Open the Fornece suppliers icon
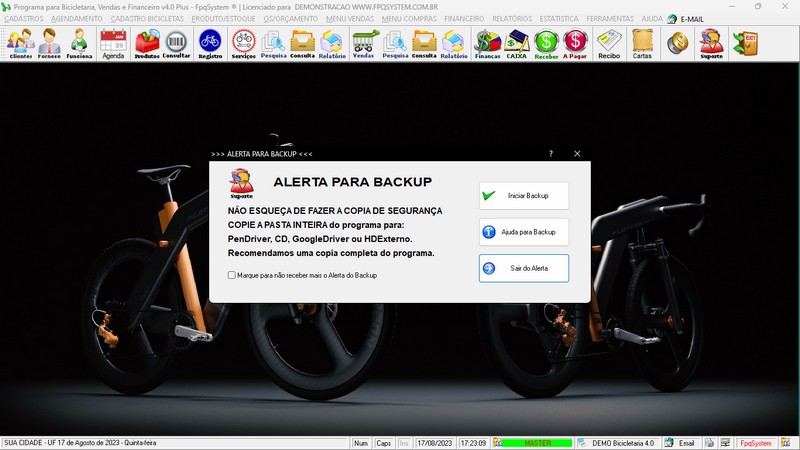Screen dimensions: 800x450 (x=49, y=44)
